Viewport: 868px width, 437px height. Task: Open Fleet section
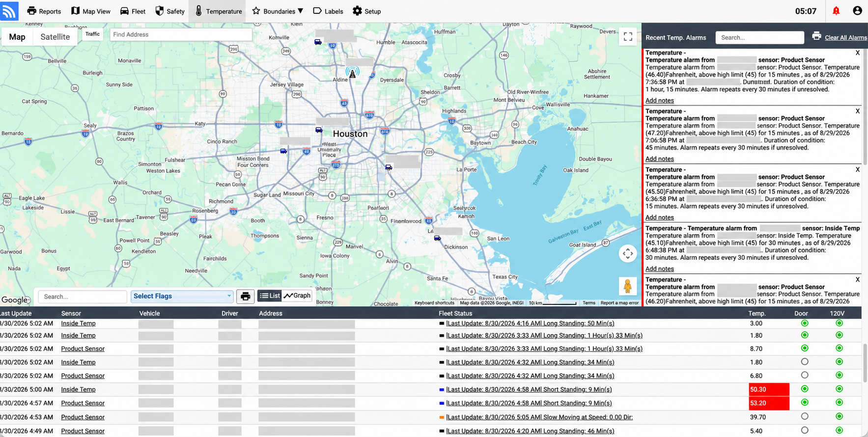tap(133, 11)
